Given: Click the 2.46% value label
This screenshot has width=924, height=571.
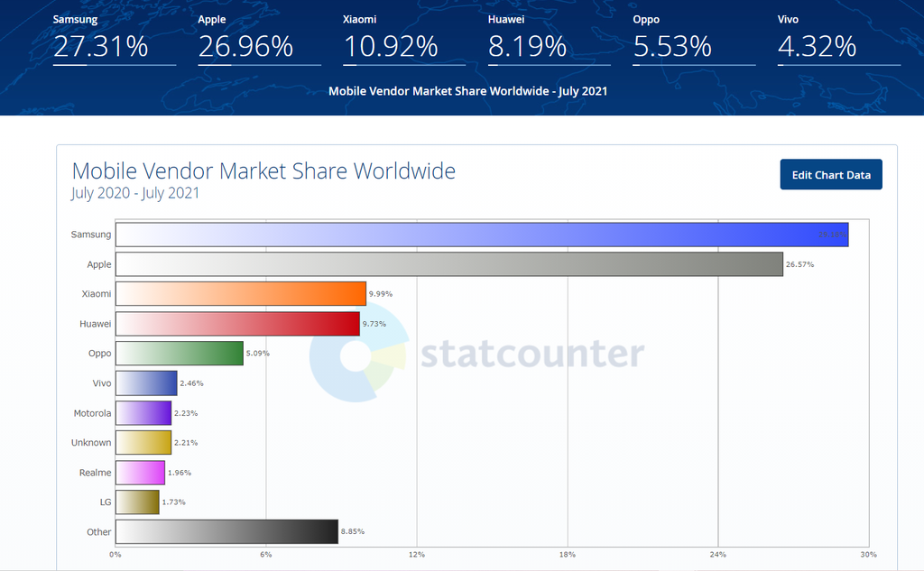Looking at the screenshot, I should pyautogui.click(x=191, y=383).
